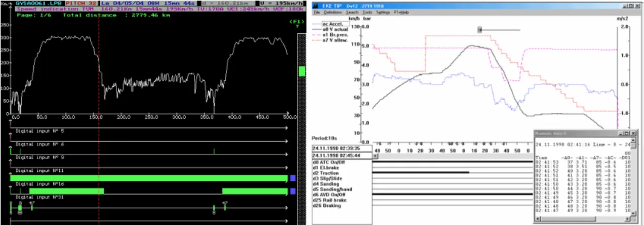The height and width of the screenshot is (225, 644).
Task: Open the Tools menu
Action: point(367,12)
